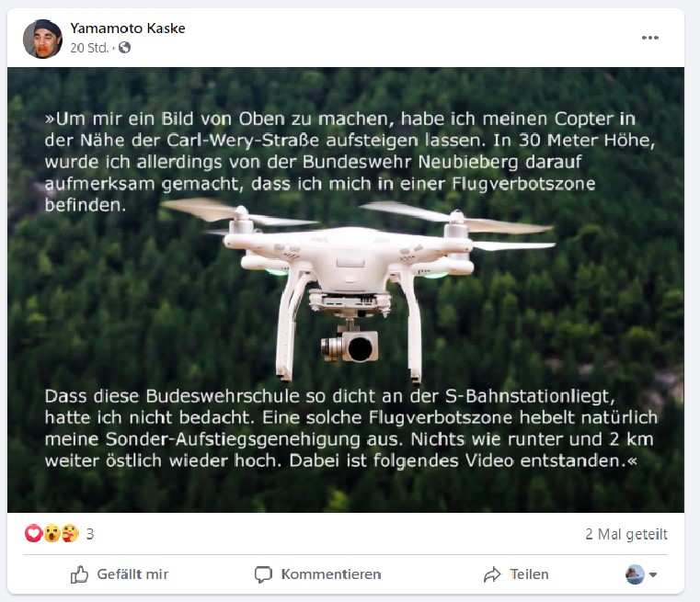
Task: View the 3 reactions count
Action: point(90,534)
